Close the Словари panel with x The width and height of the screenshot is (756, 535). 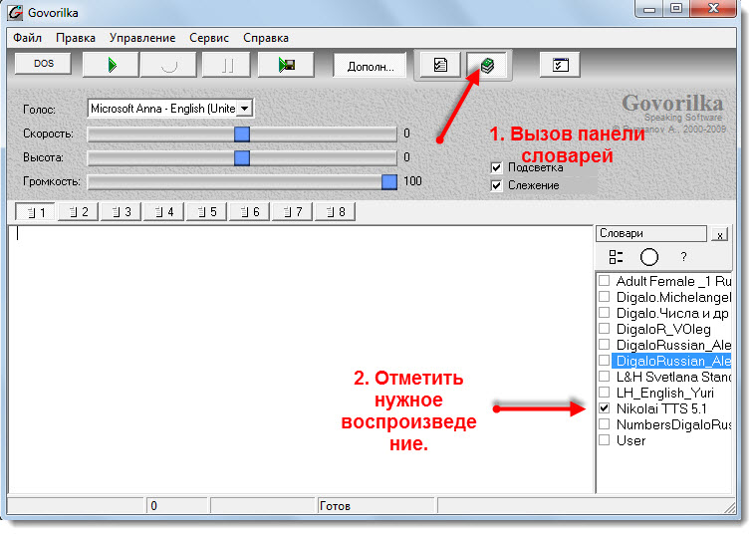pyautogui.click(x=720, y=235)
